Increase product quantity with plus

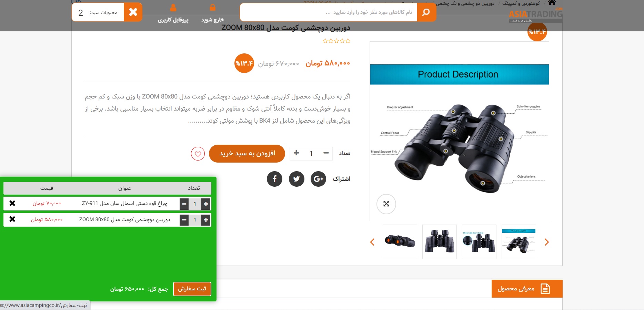pyautogui.click(x=296, y=153)
